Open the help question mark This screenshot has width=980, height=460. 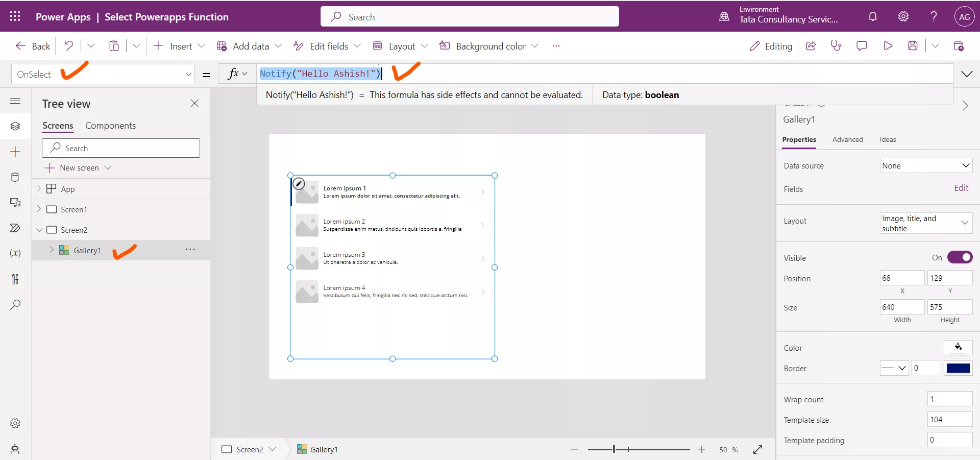pyautogui.click(x=934, y=16)
